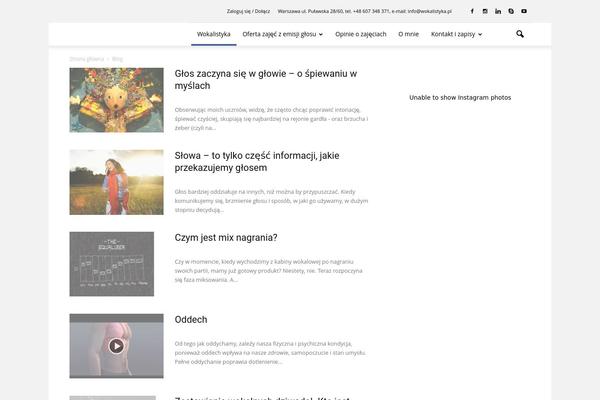Click the Oddech article title

pyautogui.click(x=191, y=320)
